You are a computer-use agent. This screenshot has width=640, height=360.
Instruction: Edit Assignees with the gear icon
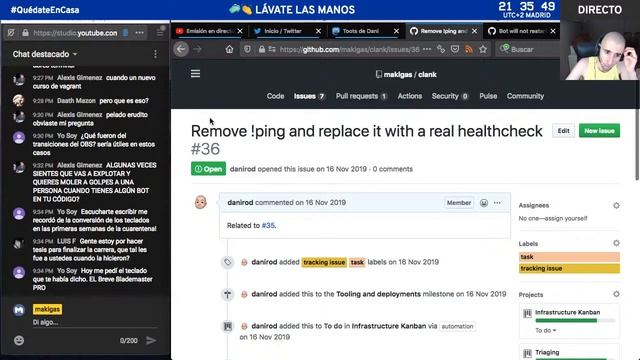[x=616, y=205]
